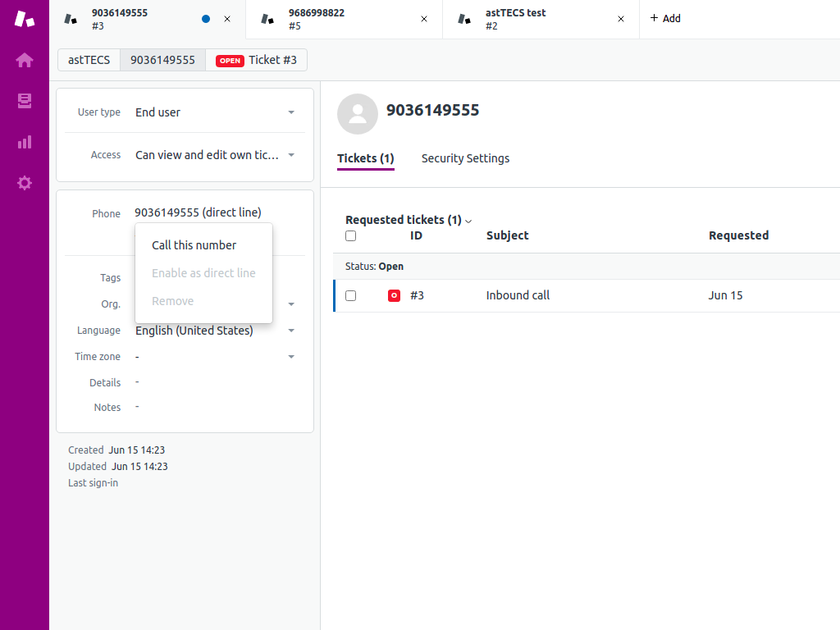Close the astTECS test tab

[621, 19]
